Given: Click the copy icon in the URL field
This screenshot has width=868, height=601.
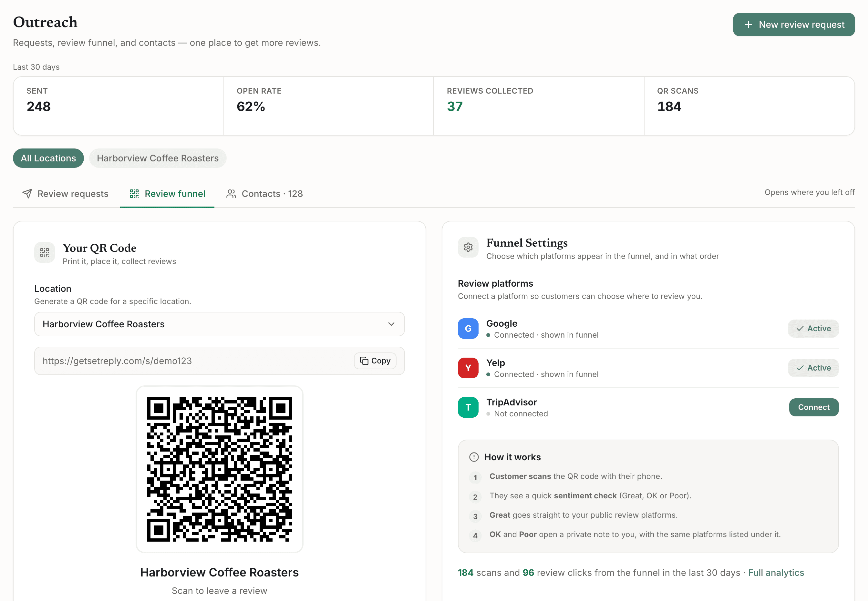Looking at the screenshot, I should tap(364, 361).
